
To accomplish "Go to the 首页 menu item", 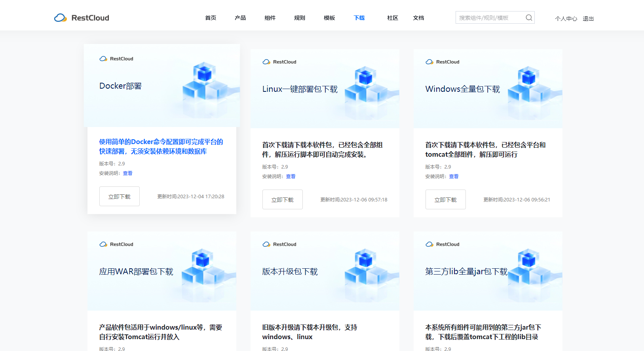I will [211, 18].
